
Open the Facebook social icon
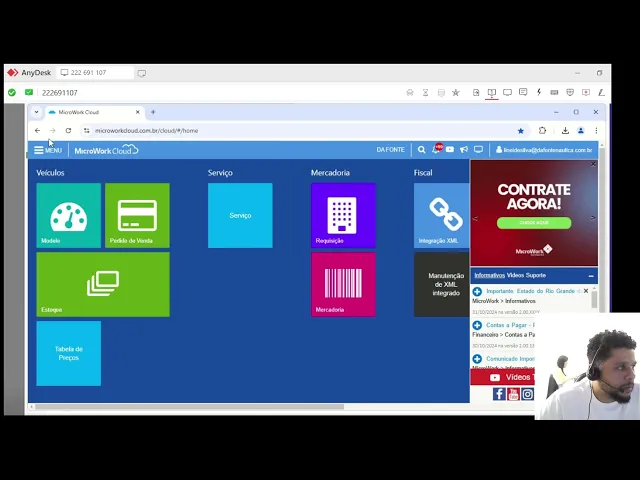pyautogui.click(x=499, y=394)
